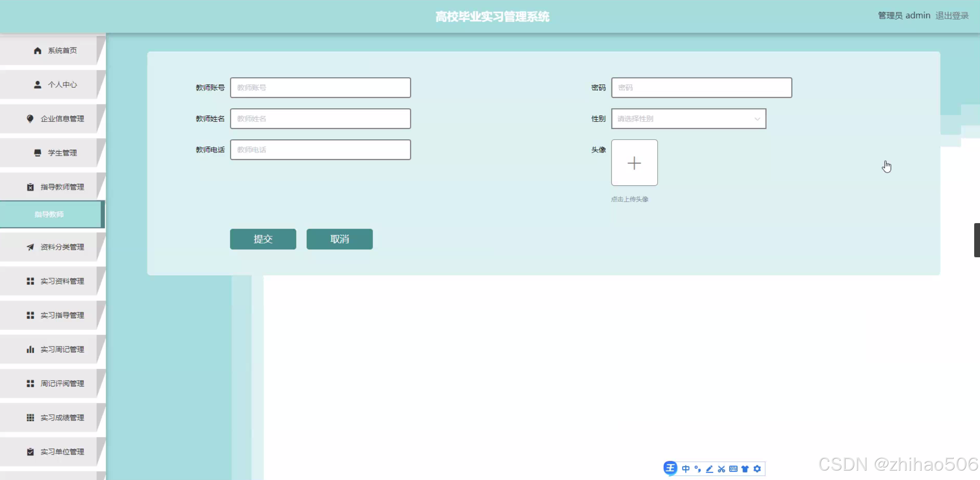Toggle Chinese/English input mode on IME bar
The height and width of the screenshot is (480, 980).
tap(686, 468)
